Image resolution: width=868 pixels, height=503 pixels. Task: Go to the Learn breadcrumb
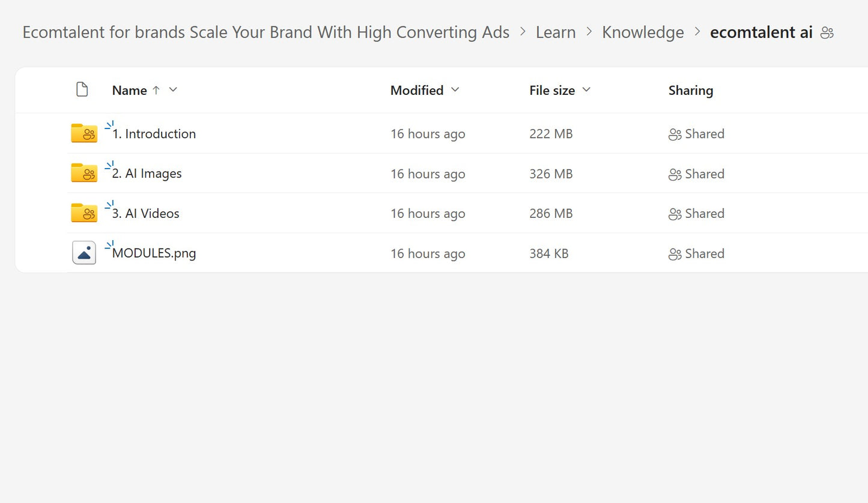click(556, 32)
